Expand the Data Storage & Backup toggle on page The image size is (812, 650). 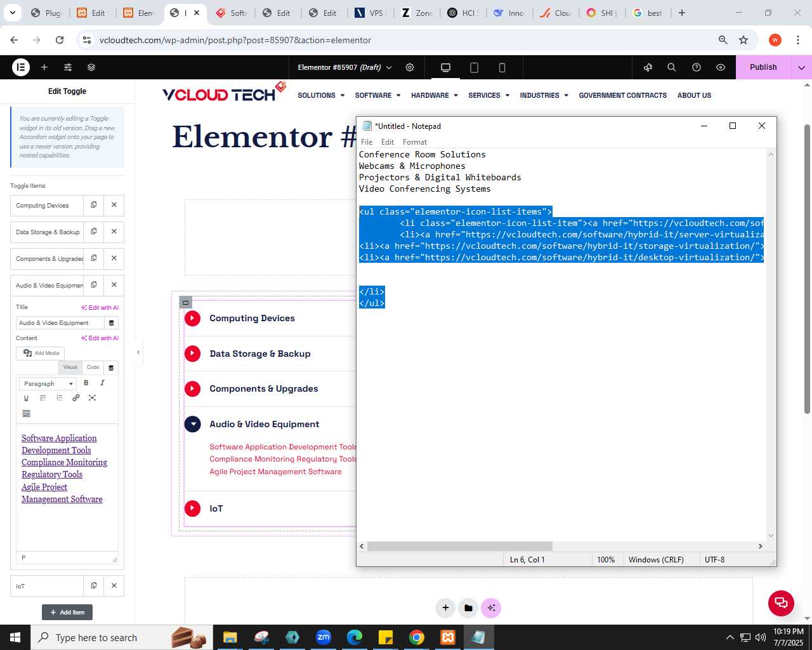pos(260,354)
